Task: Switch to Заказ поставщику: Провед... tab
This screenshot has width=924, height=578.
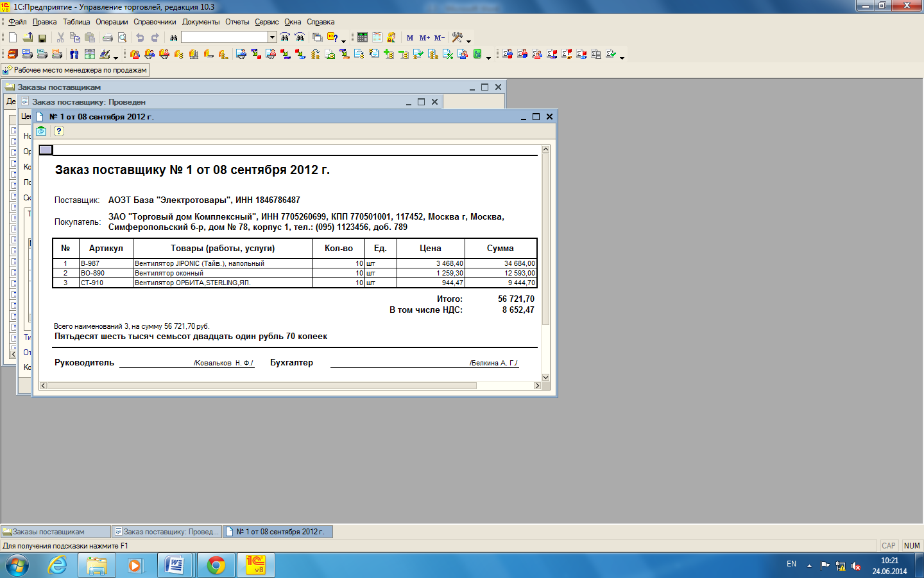Action: coord(167,532)
